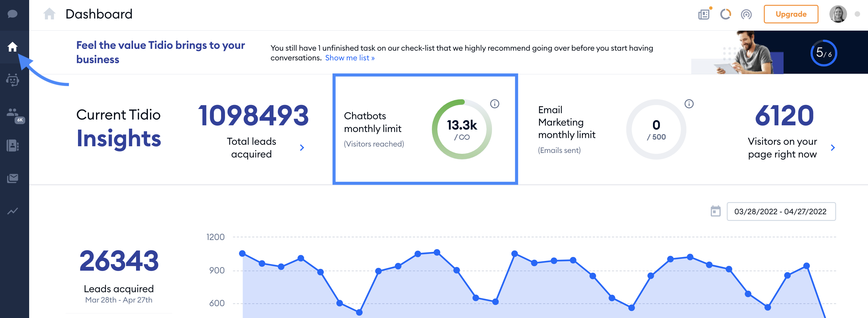The width and height of the screenshot is (868, 318).
Task: Open the Conversations chat bubble icon
Action: pos(13,14)
